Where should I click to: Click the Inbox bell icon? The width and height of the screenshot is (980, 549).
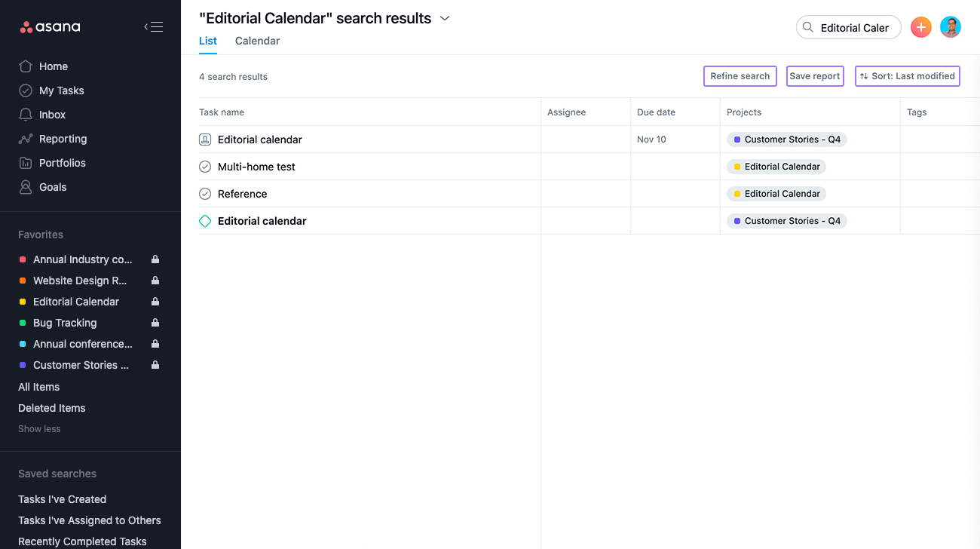pos(26,115)
